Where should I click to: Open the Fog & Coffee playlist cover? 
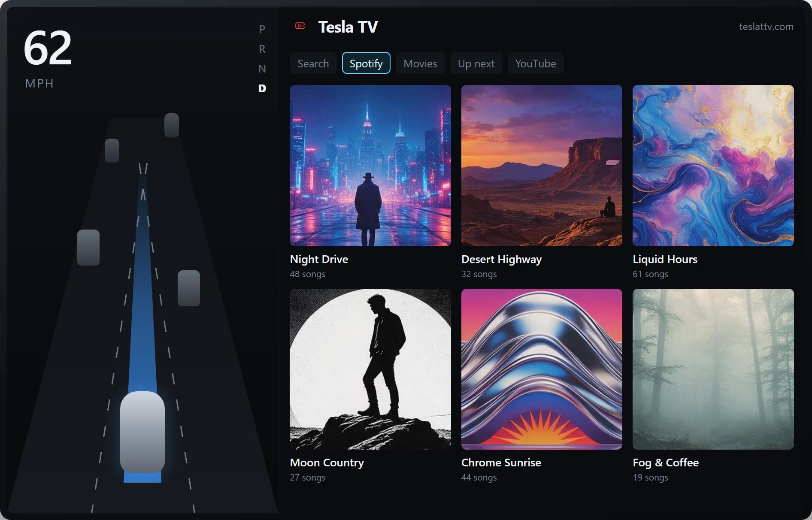713,369
